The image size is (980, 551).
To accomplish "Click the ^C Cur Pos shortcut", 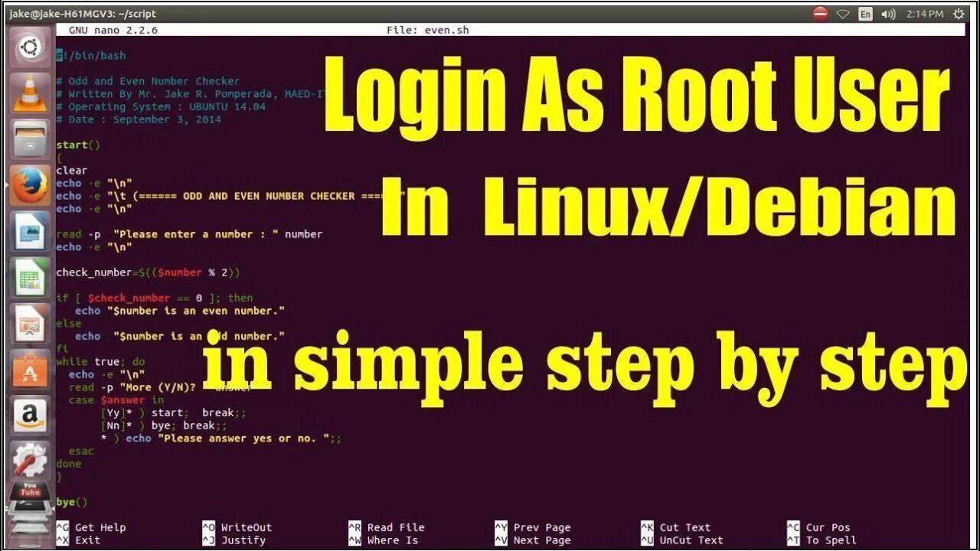I will pyautogui.click(x=818, y=527).
